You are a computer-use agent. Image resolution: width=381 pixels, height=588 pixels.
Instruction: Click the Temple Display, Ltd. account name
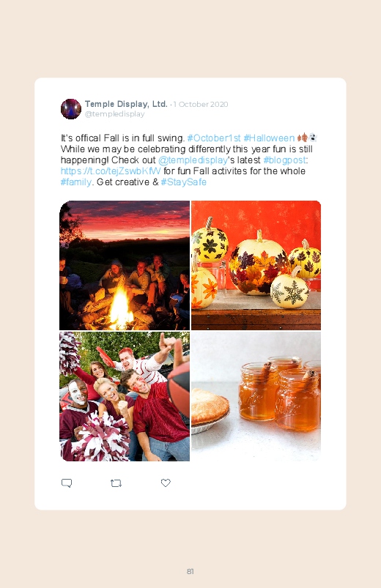coord(126,104)
